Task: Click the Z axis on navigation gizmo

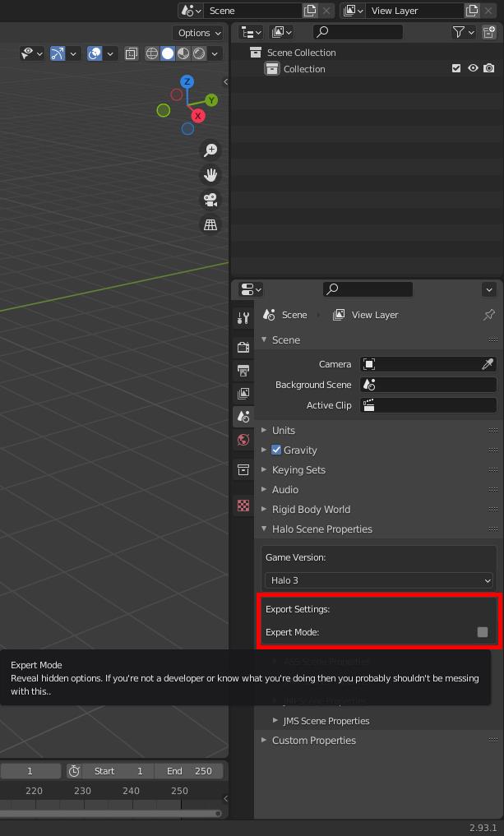Action: 187,81
